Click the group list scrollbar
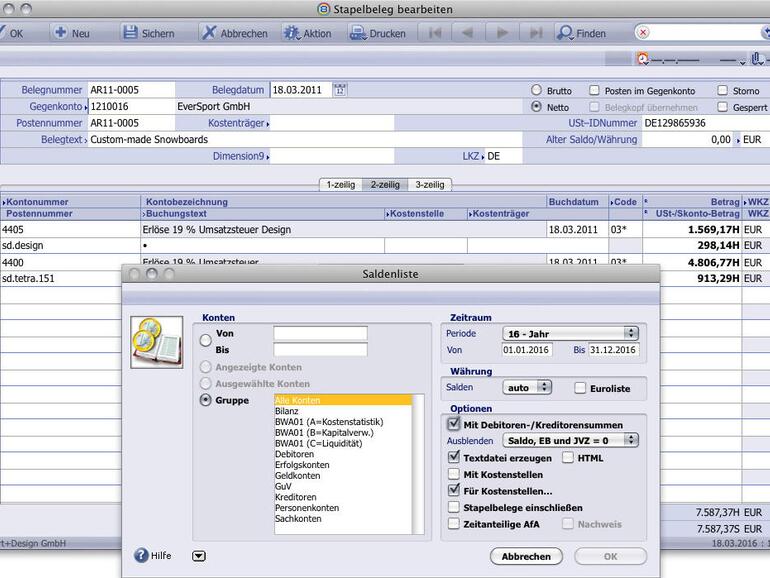 tap(418, 464)
